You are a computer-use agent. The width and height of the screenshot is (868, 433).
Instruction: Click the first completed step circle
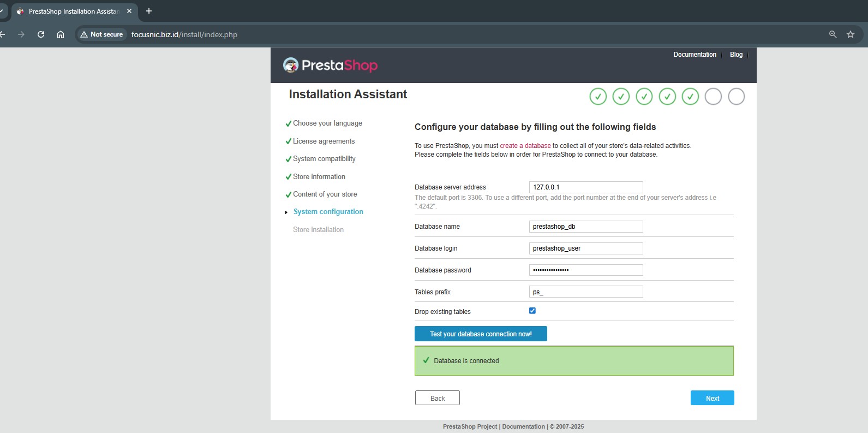[598, 97]
